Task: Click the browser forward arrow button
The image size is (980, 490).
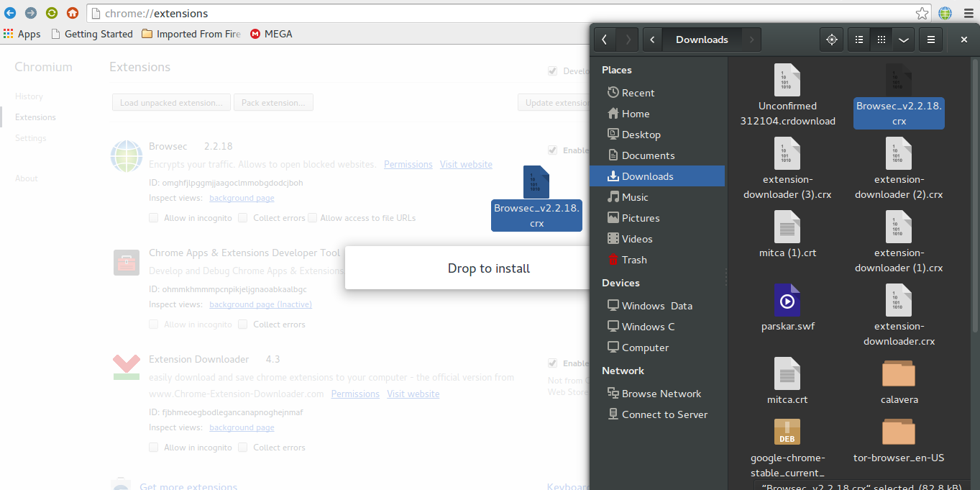Action: tap(31, 13)
